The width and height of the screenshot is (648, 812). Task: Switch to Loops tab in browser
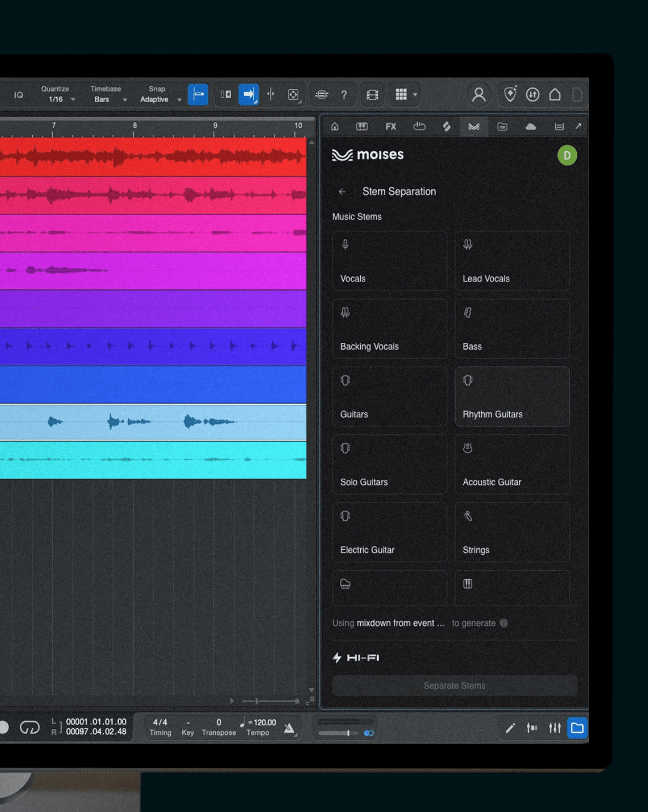419,127
